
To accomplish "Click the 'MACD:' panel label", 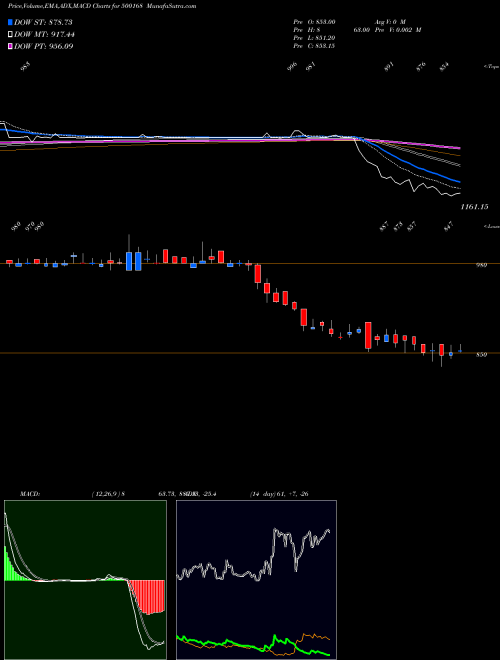I will pyautogui.click(x=29, y=494).
